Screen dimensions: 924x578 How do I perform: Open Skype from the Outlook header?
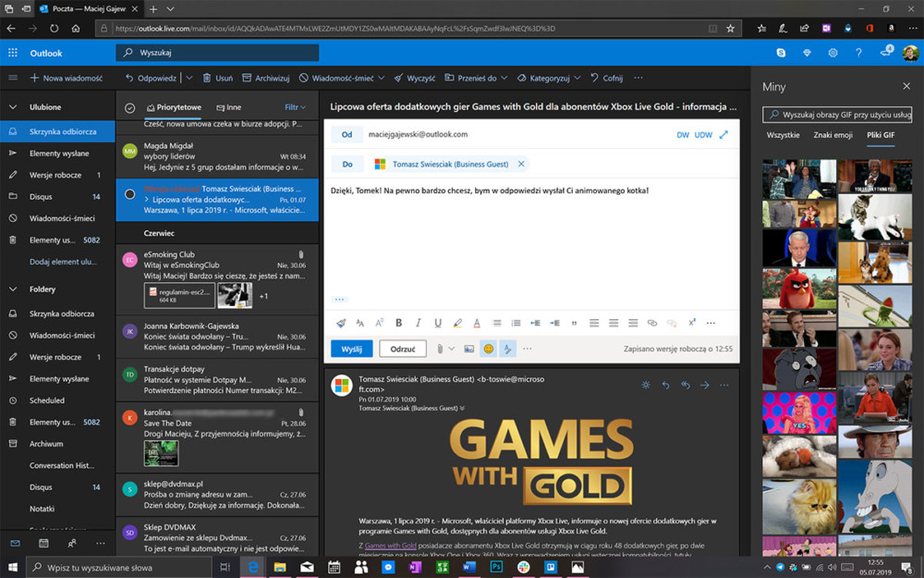click(781, 53)
